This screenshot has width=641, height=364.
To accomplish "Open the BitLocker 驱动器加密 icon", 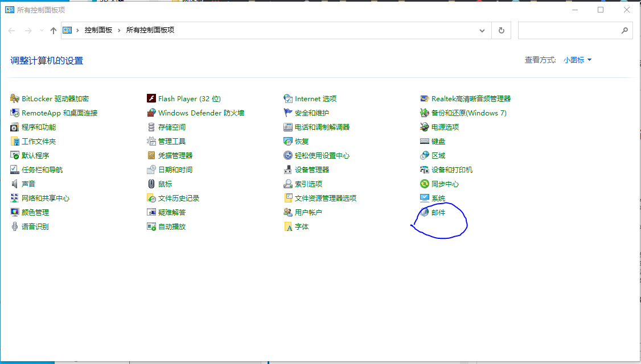I will [15, 98].
